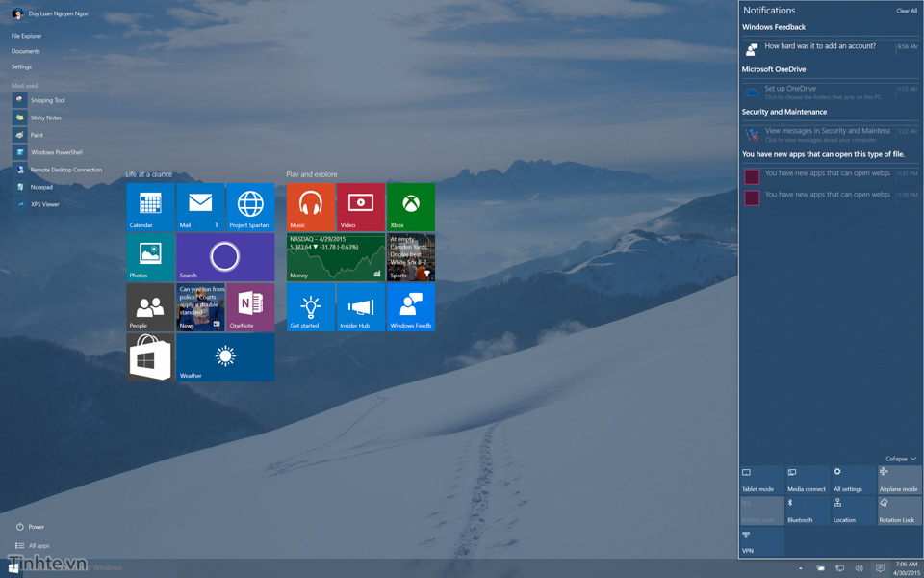Toggle the Battery saver quick action
The width and height of the screenshot is (924, 578).
[x=762, y=511]
